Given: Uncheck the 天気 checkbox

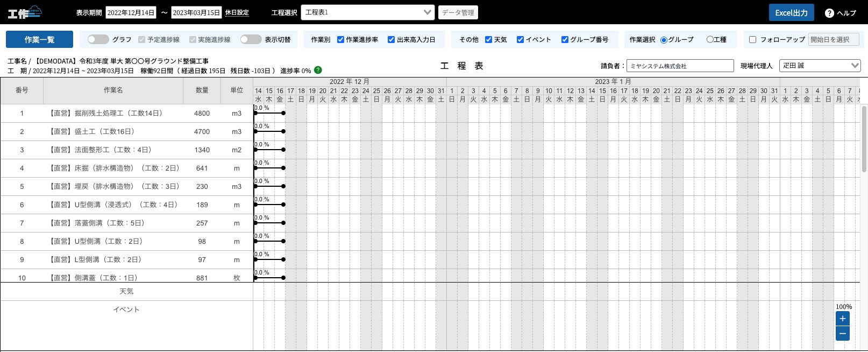Looking at the screenshot, I should click(488, 39).
